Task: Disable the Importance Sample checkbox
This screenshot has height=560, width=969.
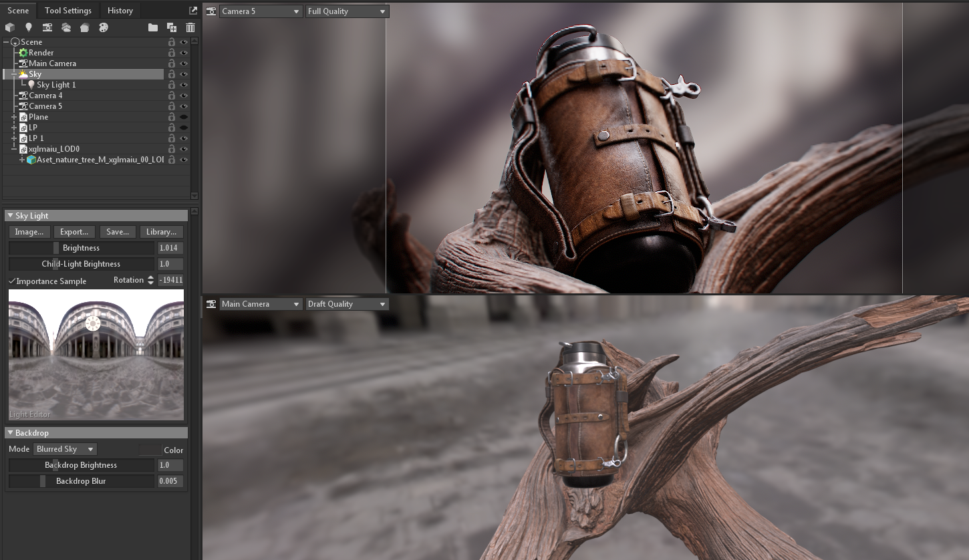Action: (x=12, y=281)
